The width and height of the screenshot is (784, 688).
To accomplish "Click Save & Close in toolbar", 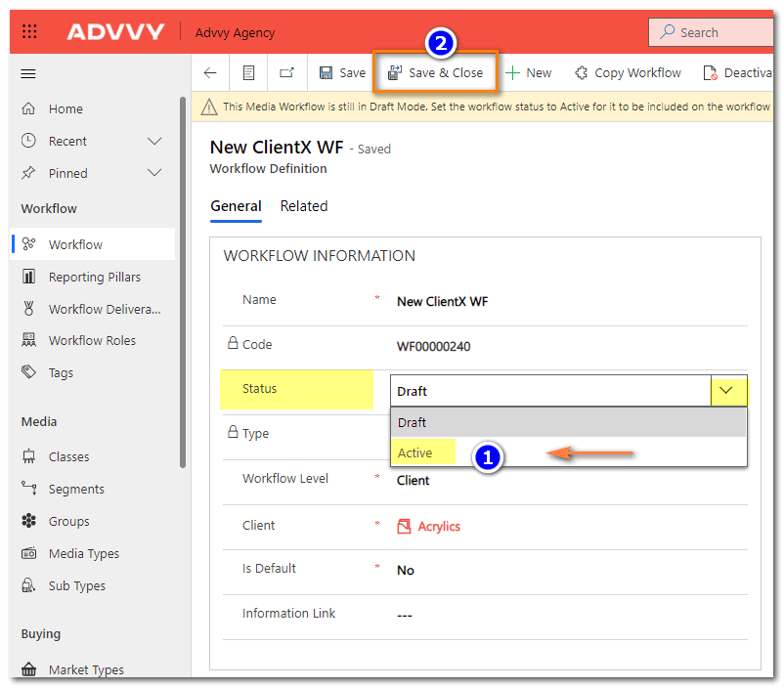I will 435,73.
